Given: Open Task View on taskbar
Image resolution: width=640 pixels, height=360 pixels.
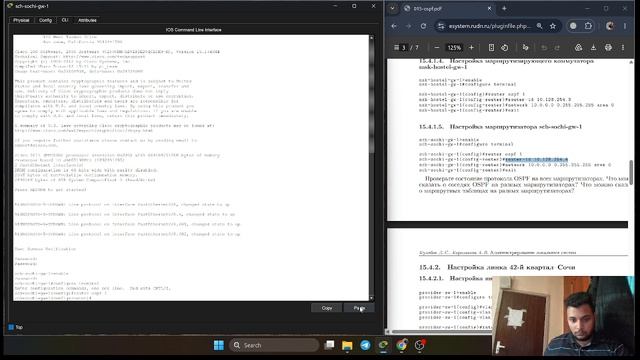Looking at the screenshot, I should (329, 345).
